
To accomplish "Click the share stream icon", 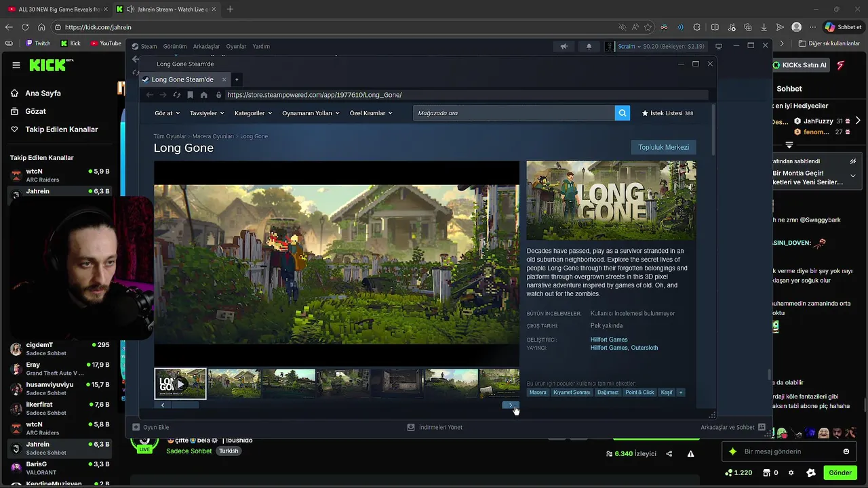I will pos(669,454).
